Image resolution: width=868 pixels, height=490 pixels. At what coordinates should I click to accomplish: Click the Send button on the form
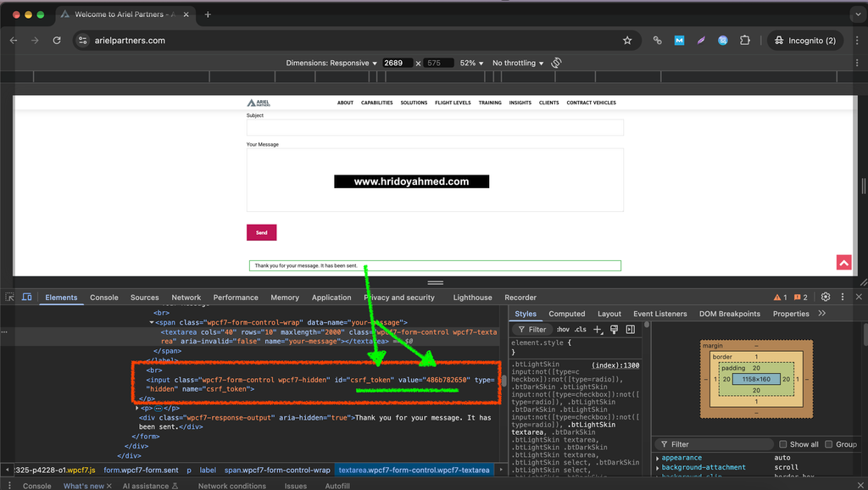[x=261, y=232]
